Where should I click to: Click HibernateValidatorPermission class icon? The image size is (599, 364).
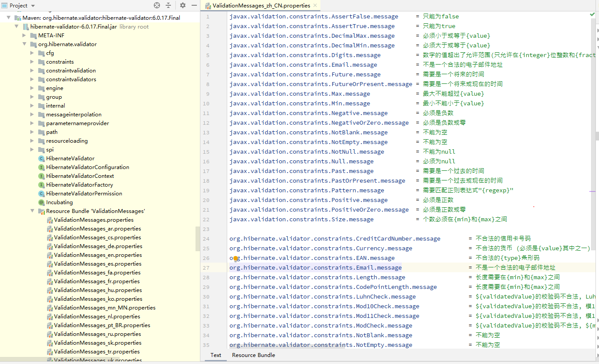pyautogui.click(x=41, y=194)
